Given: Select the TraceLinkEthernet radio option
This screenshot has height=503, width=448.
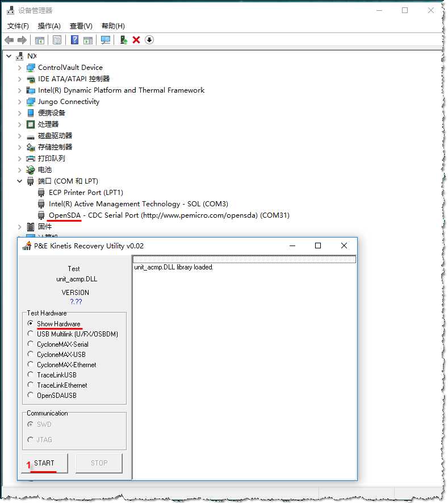Looking at the screenshot, I should pyautogui.click(x=31, y=385).
